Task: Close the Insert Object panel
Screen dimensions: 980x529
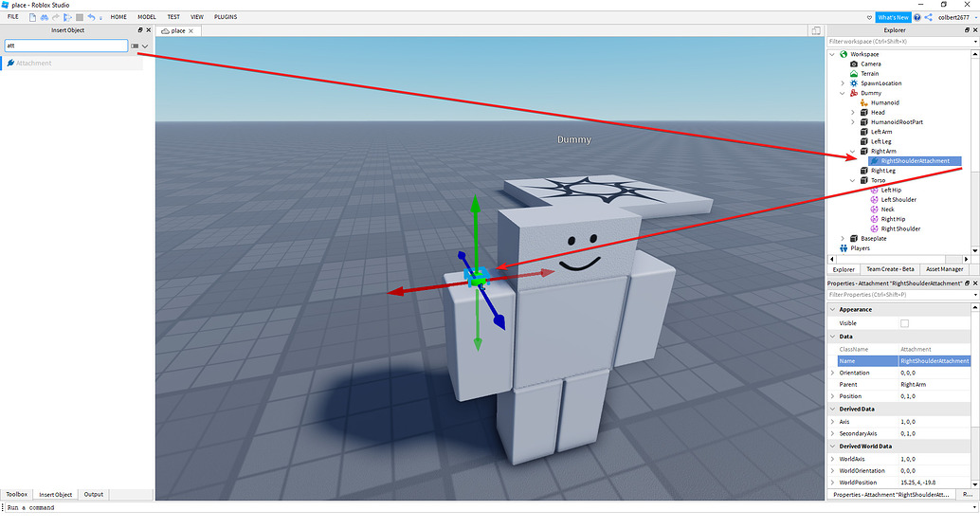Action: [148, 30]
